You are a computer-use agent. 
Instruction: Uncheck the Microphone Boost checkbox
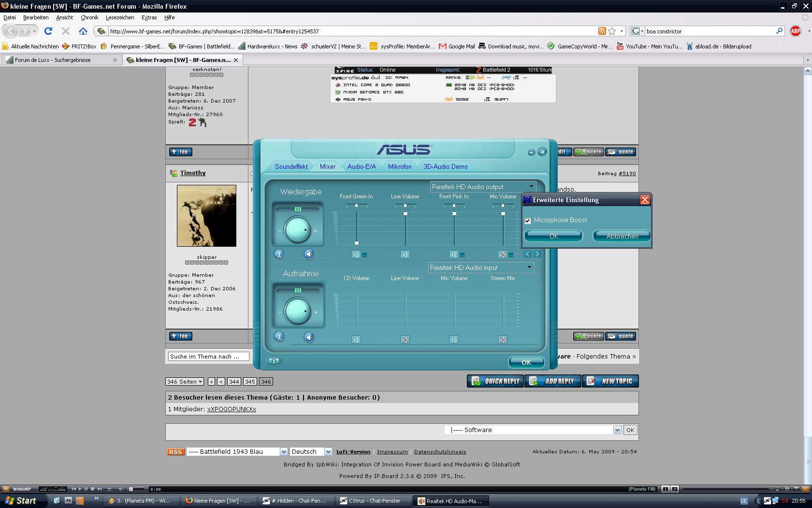click(528, 221)
